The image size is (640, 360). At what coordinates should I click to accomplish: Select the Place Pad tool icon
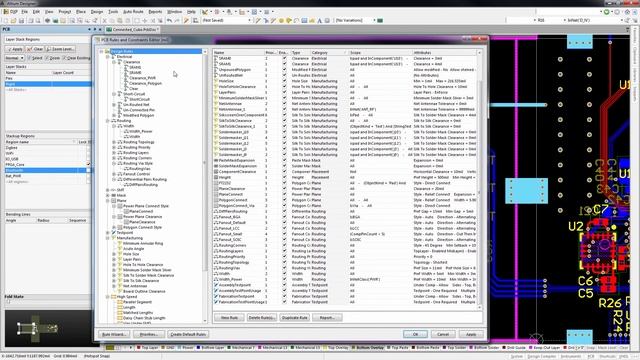click(x=281, y=20)
